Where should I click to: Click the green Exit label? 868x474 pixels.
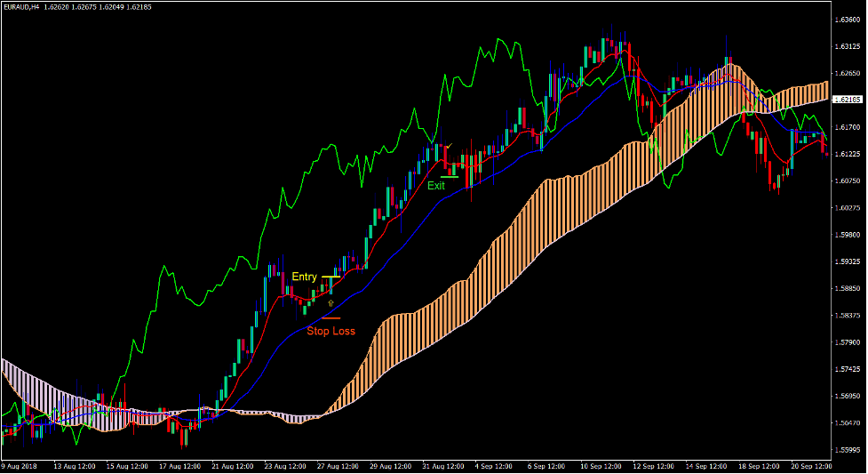[x=436, y=186]
